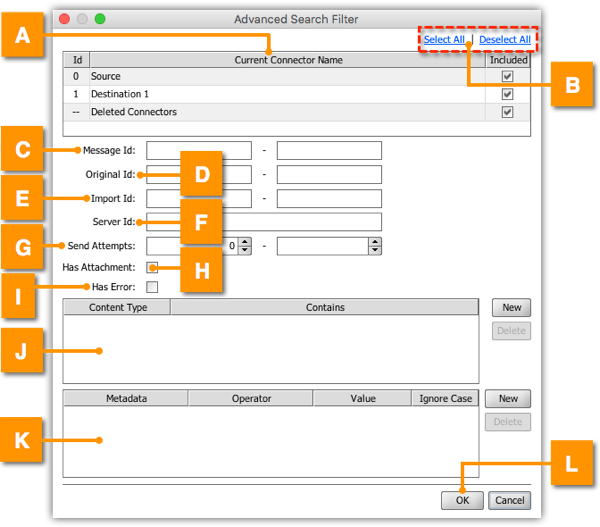Screen dimensions: 600x527
Task: Click the Import Id upper range field
Action: click(329, 199)
